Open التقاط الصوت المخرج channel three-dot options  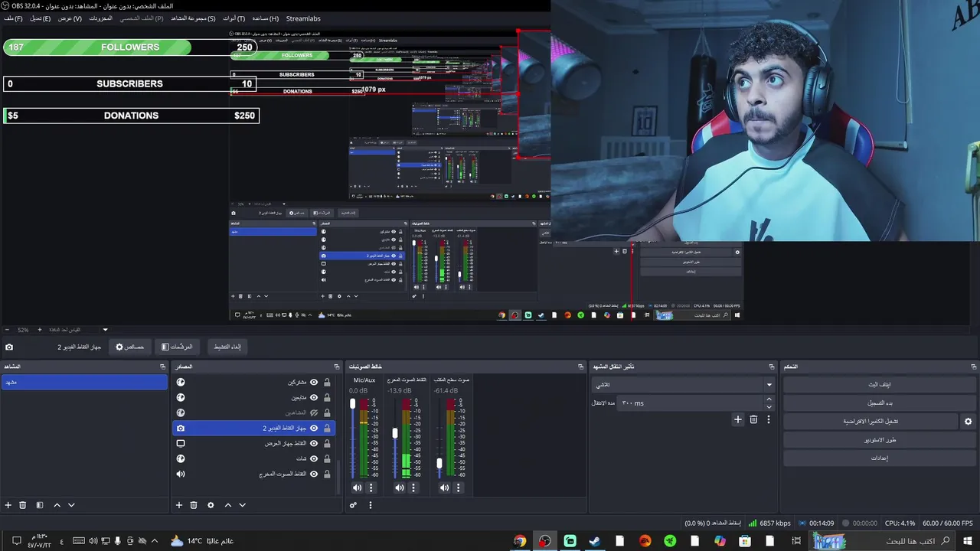[413, 487]
